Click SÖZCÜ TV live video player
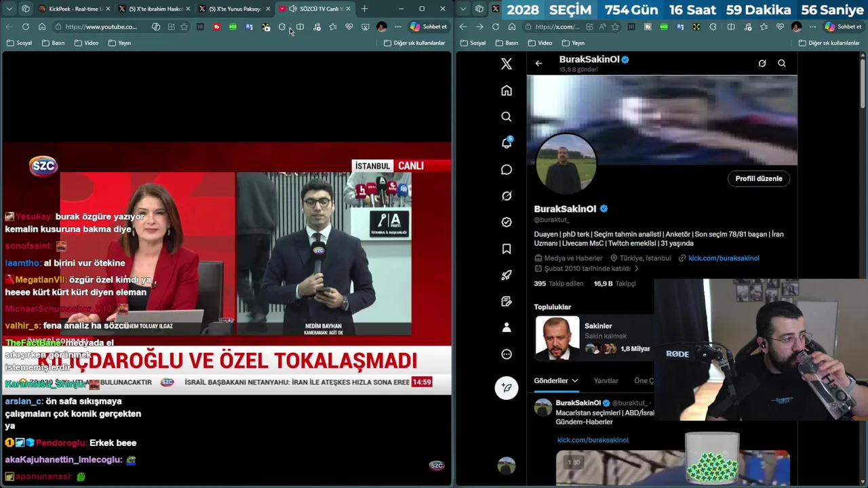Screen dimensions: 868x488 point(226,268)
